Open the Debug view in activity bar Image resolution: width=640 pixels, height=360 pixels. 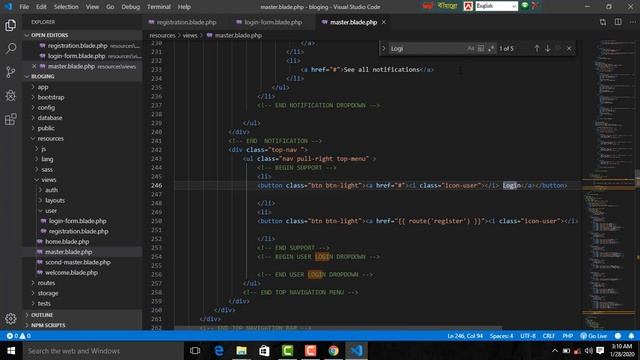(11, 96)
